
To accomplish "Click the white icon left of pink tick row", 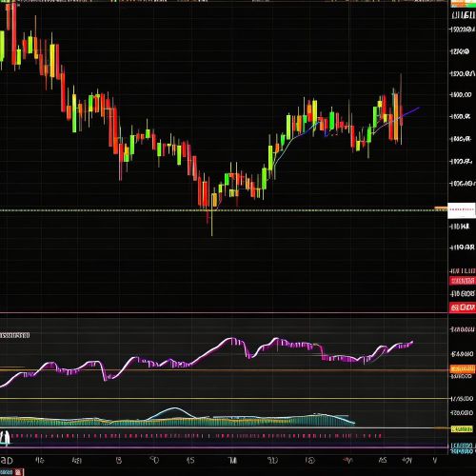I will pos(5,438).
